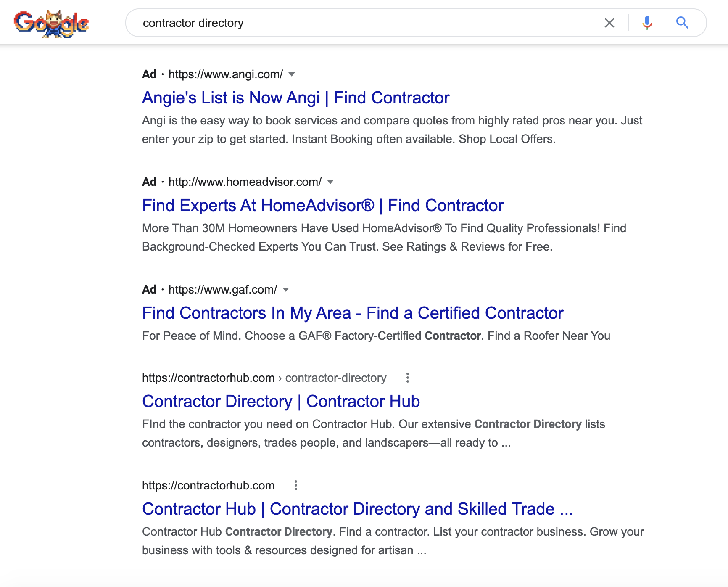Click the snippet 'More Than 30M Homeowners Have Used HomeAdvisor'
This screenshot has width=728, height=587.
coord(384,238)
